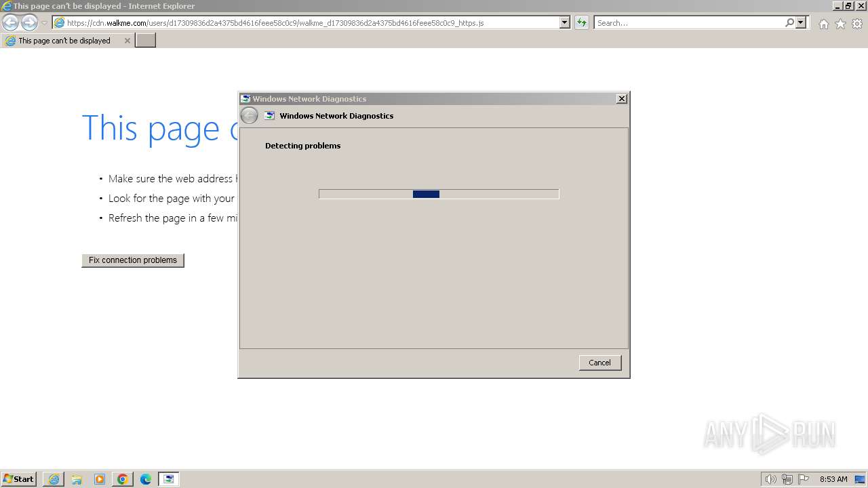Viewport: 868px width, 488px height.
Task: Open the Windows Start button
Action: pyautogui.click(x=19, y=479)
